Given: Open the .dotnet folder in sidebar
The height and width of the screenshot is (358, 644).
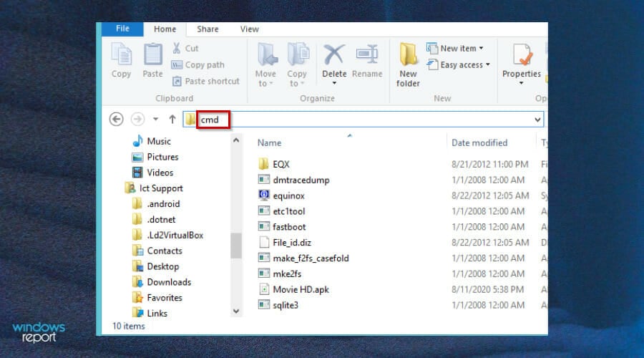Looking at the screenshot, I should [154, 220].
